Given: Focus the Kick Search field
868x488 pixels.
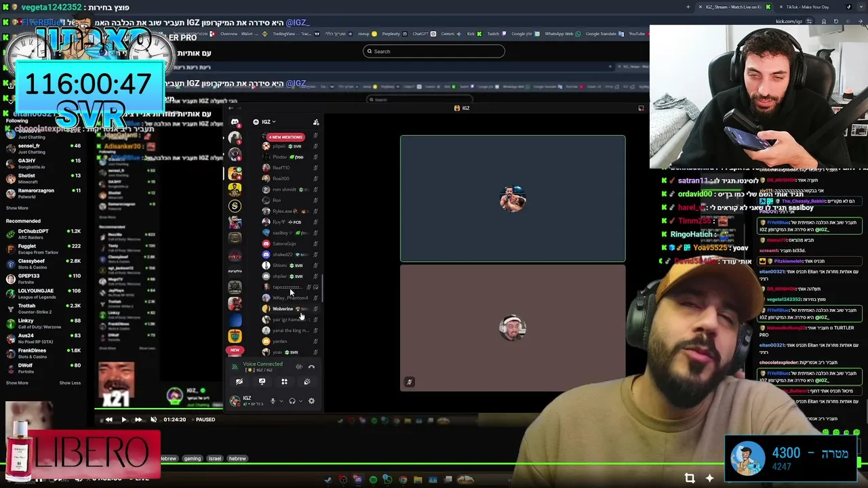Looking at the screenshot, I should point(434,52).
